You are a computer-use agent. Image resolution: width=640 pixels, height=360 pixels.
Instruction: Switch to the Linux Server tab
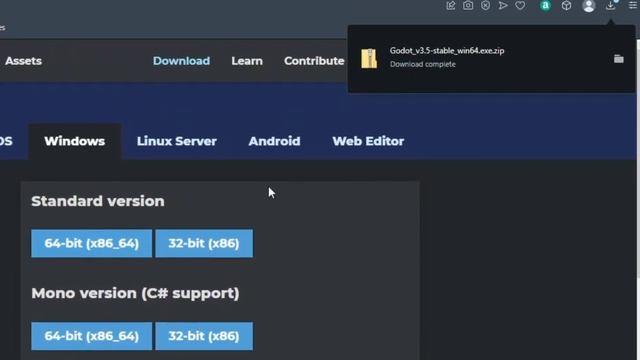point(176,141)
